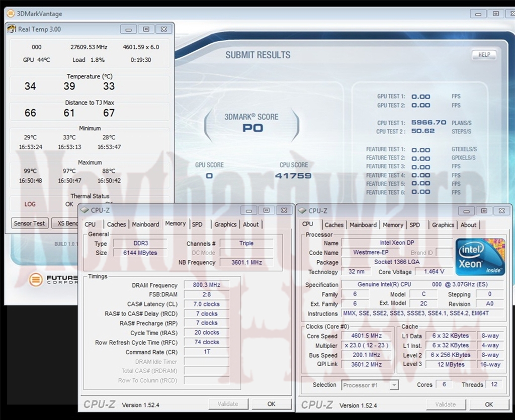515x420 pixels.
Task: Select the Memory tab in CPU-Z Memory window
Action: click(176, 224)
